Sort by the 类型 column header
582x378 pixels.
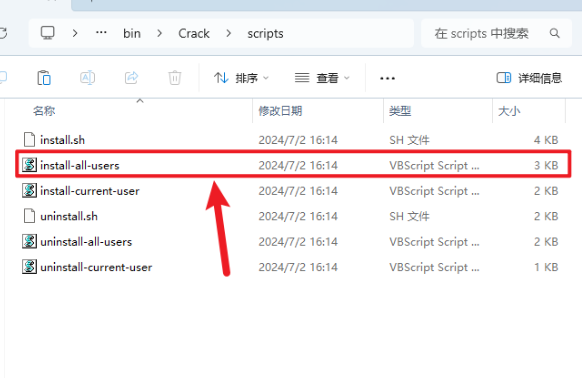click(400, 111)
